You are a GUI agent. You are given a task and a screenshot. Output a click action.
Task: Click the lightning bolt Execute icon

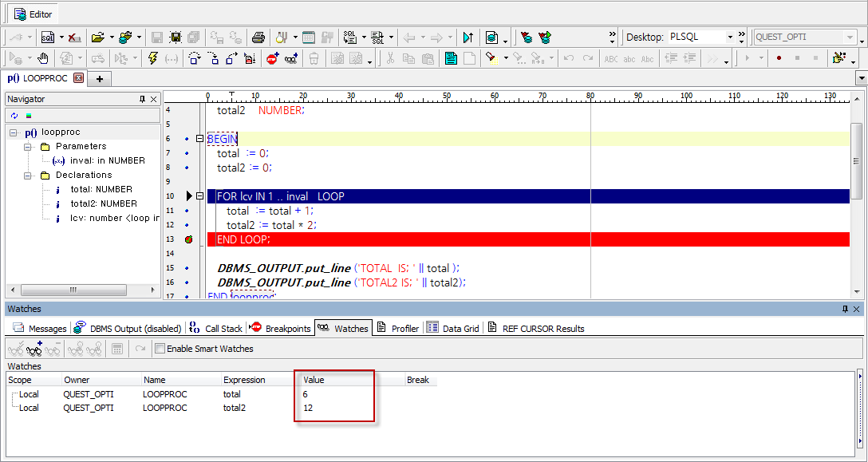pos(153,58)
